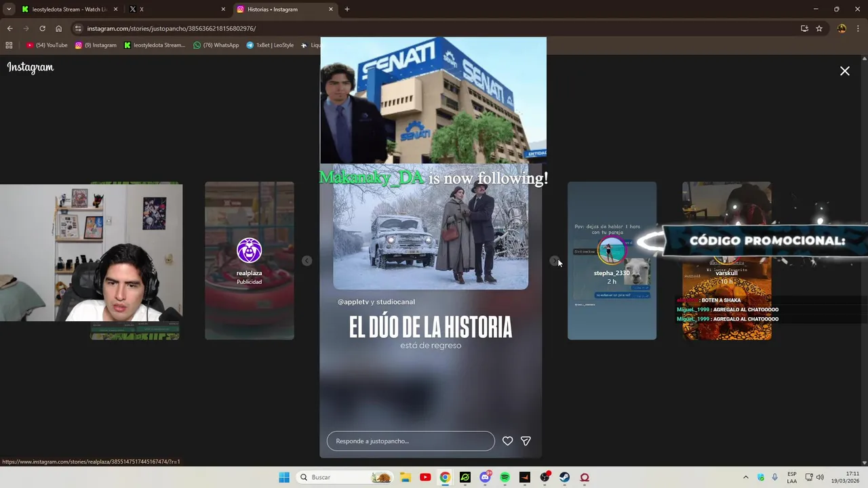Open the volume speaker tray icon
The height and width of the screenshot is (488, 868).
[820, 477]
